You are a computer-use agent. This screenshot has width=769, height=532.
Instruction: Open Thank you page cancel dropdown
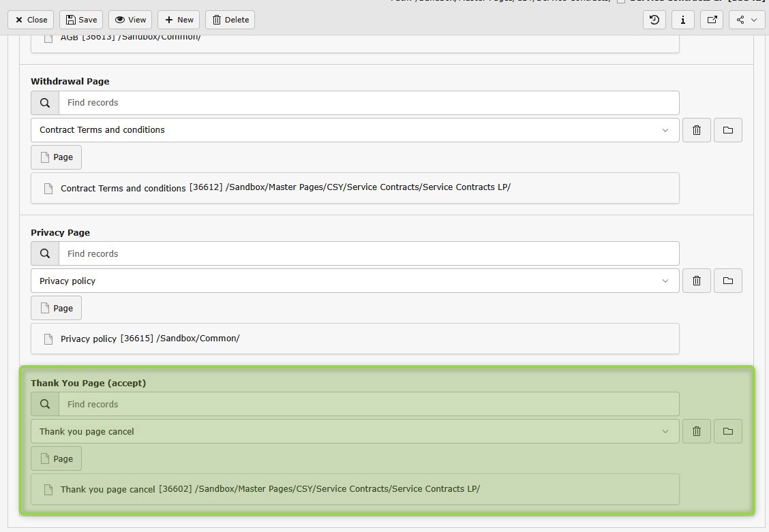(355, 431)
